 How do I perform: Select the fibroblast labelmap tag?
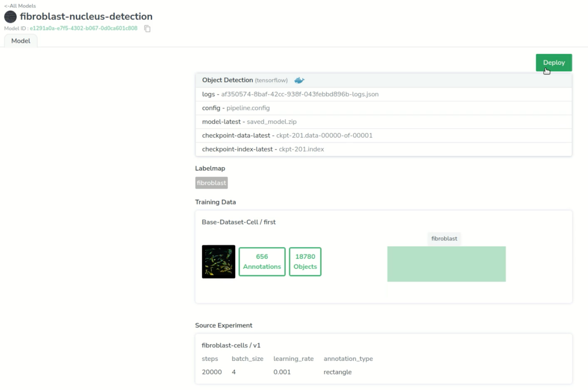pyautogui.click(x=211, y=183)
